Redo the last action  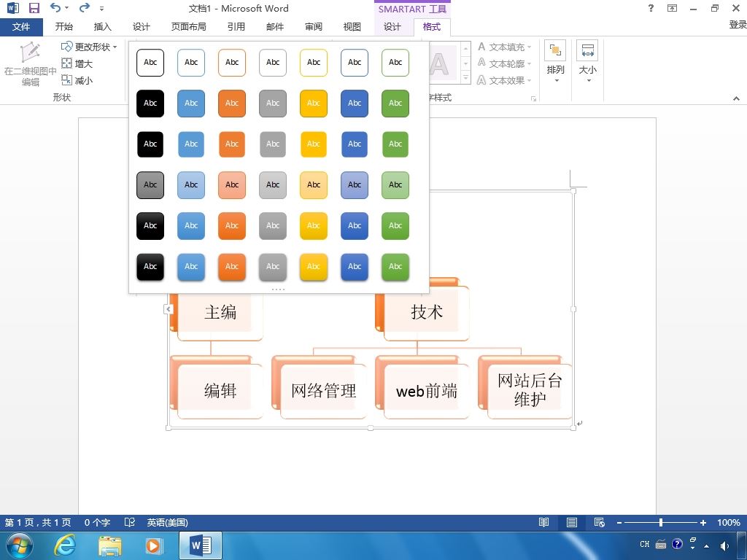[x=85, y=7]
